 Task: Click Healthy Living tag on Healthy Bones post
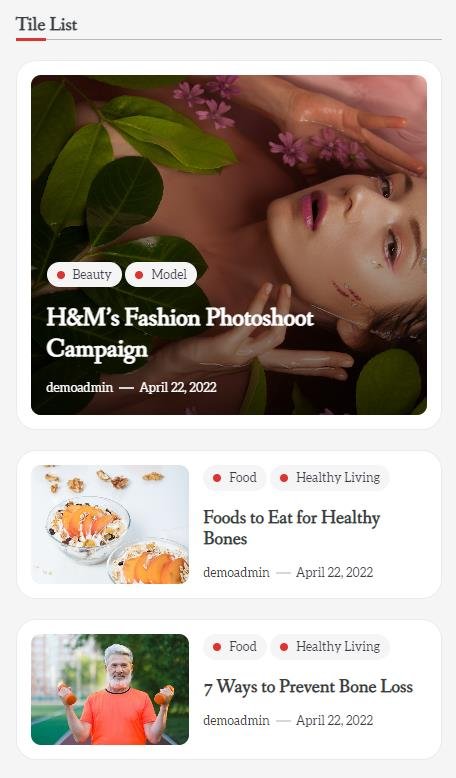coord(330,478)
